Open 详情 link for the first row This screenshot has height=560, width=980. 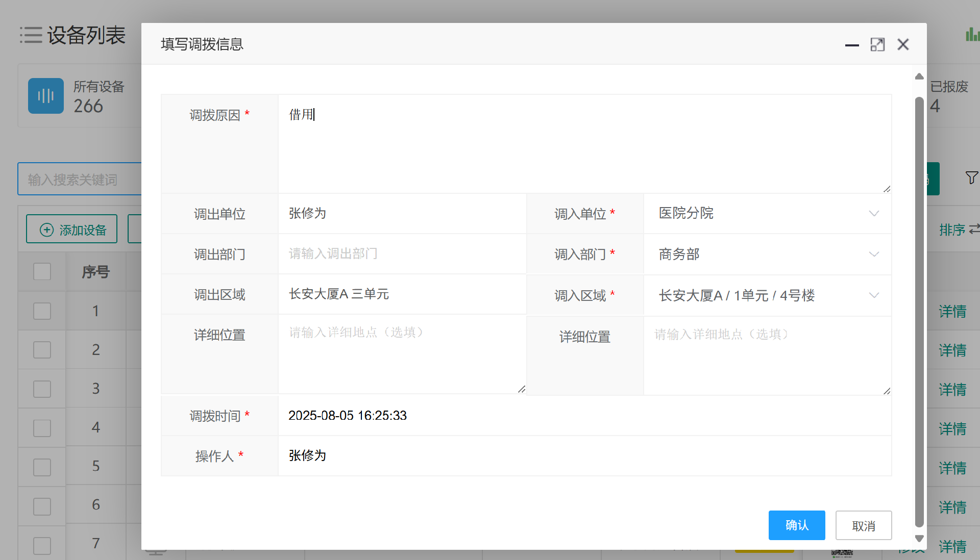(x=952, y=312)
